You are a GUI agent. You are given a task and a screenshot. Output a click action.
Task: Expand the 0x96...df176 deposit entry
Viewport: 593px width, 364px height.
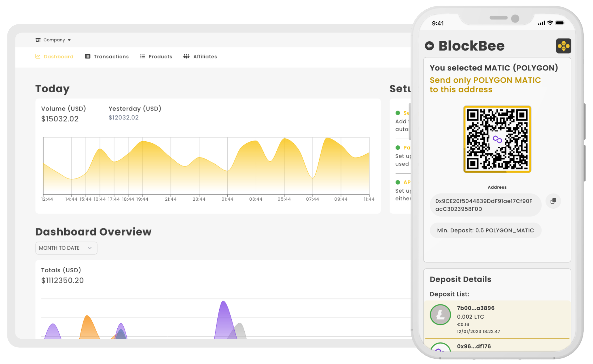coord(474,346)
